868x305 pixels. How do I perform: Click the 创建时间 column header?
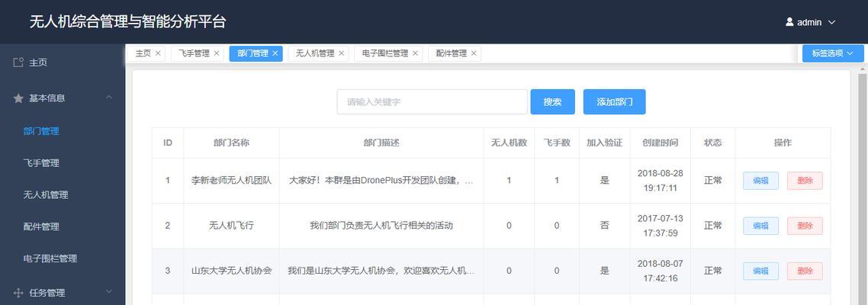660,143
